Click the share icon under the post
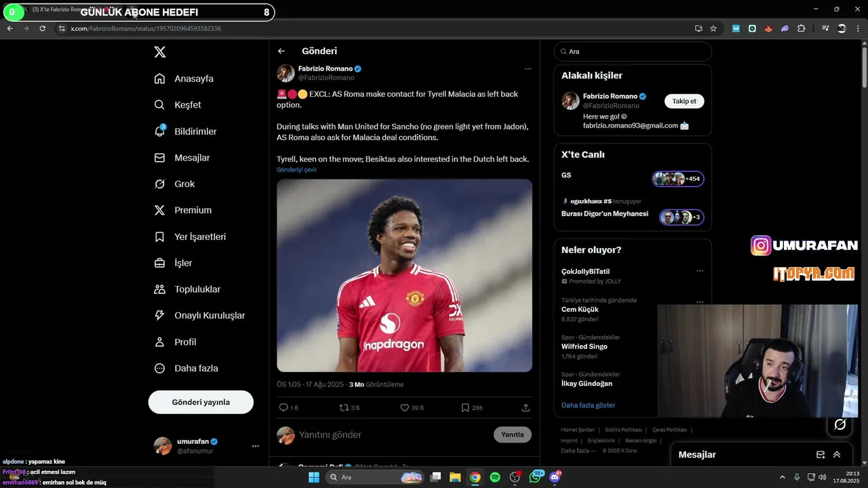Viewport: 868px width, 488px height. (526, 407)
